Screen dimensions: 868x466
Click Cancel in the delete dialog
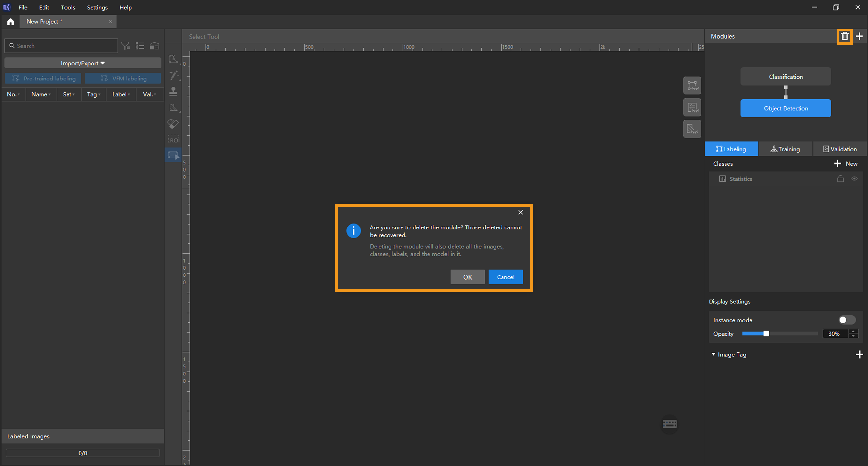505,277
